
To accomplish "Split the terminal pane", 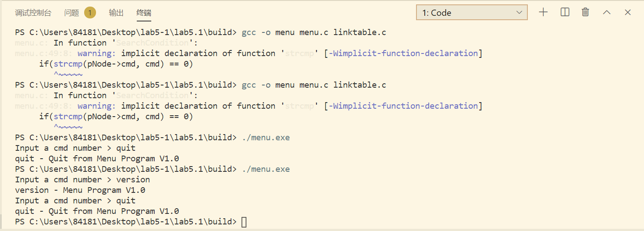I will point(565,12).
